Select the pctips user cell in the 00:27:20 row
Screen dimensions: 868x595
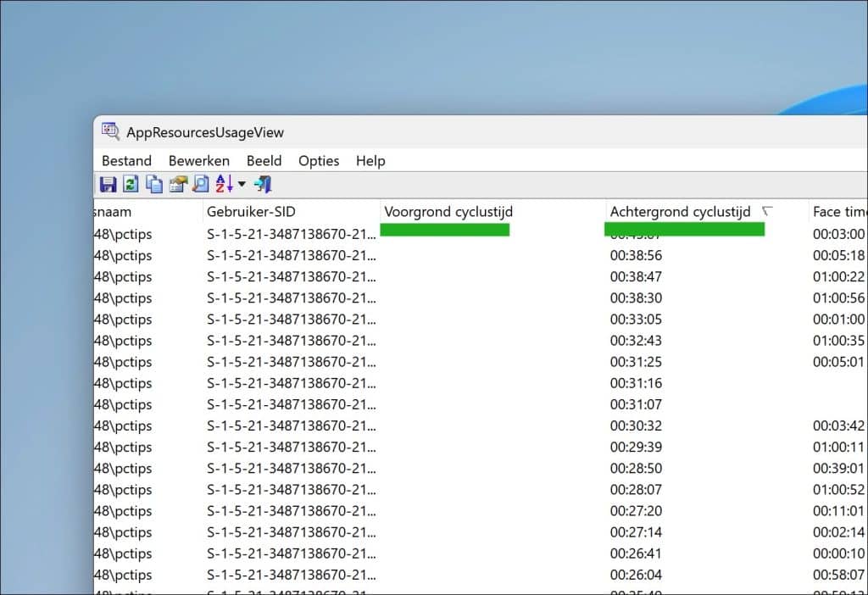coord(123,511)
